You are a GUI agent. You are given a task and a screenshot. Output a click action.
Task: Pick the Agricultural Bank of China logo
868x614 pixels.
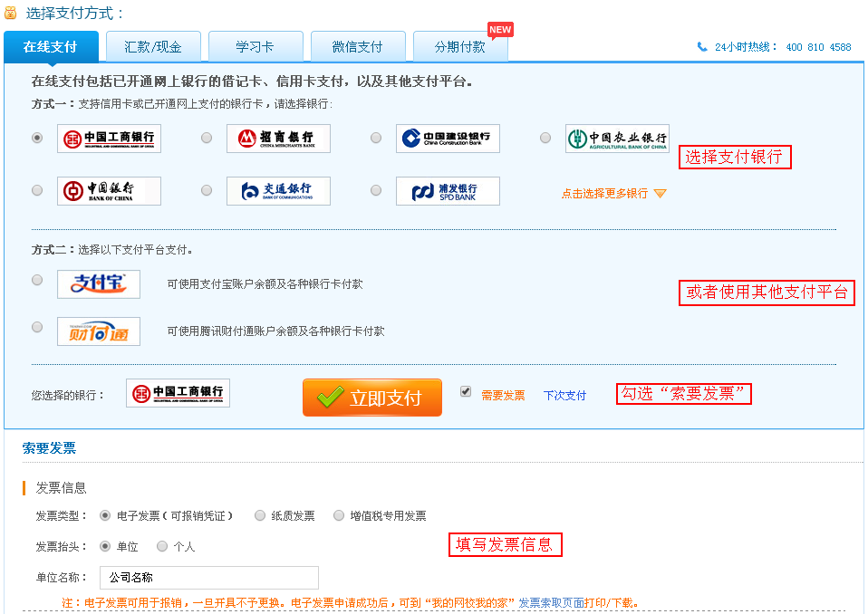pyautogui.click(x=617, y=139)
